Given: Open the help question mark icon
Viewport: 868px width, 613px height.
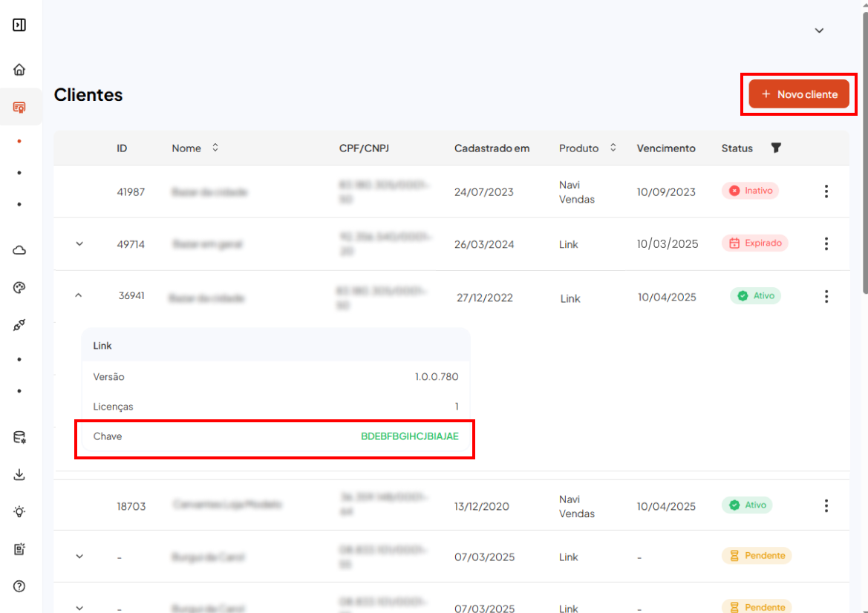Looking at the screenshot, I should click(19, 586).
